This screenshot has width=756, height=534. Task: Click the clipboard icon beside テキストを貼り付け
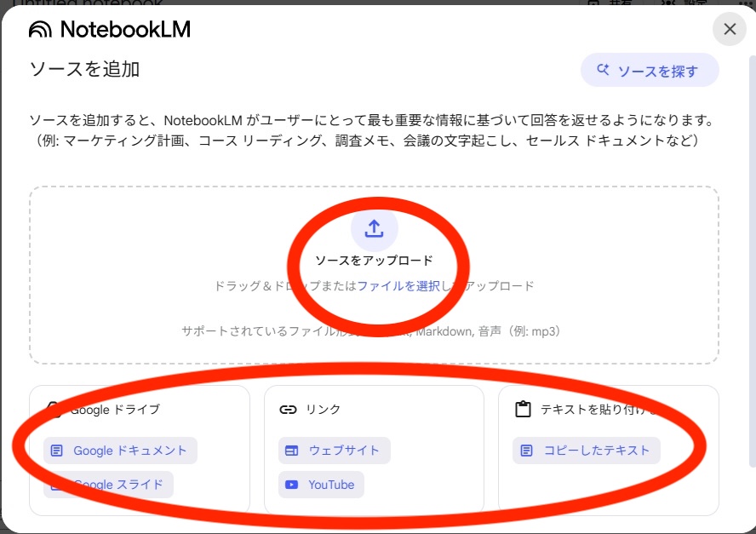coord(523,409)
